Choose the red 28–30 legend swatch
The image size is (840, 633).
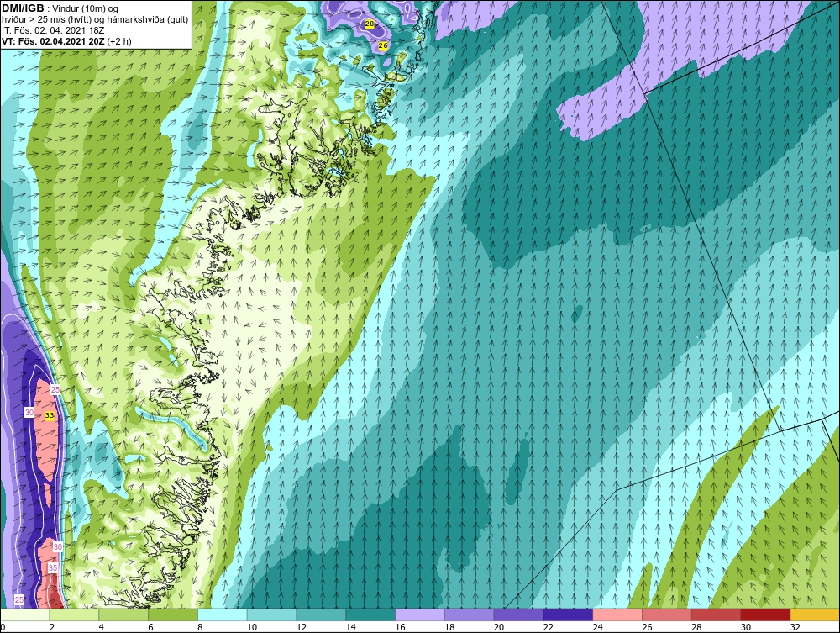point(717,615)
